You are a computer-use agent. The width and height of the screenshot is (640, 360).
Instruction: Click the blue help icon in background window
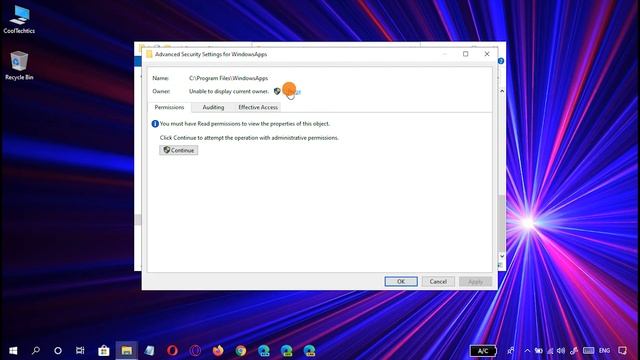pos(501,61)
